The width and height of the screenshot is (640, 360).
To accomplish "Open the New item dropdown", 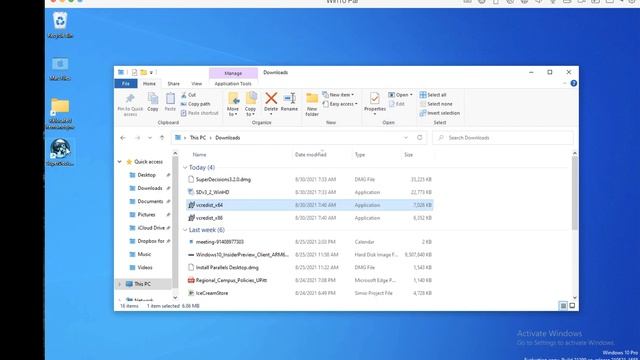I will [x=338, y=95].
